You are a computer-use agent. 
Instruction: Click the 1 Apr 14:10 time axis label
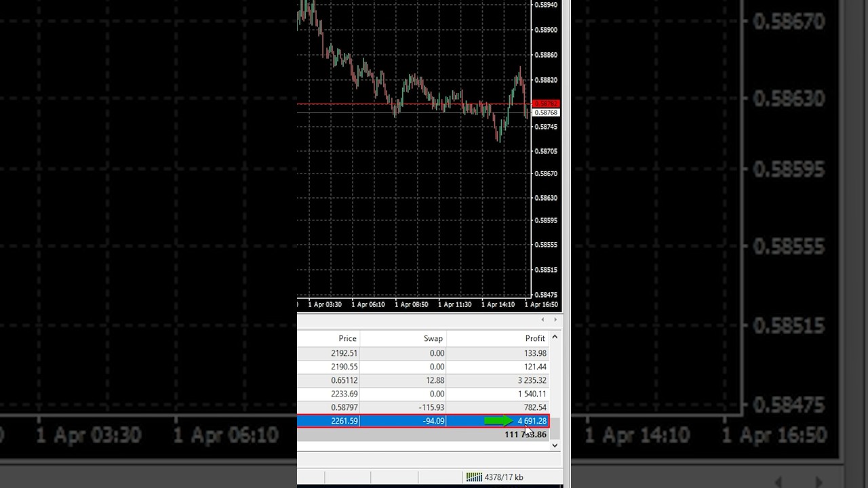tap(498, 304)
